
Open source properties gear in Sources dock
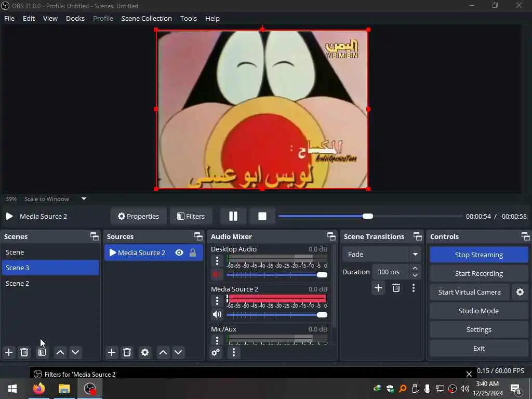point(145,352)
